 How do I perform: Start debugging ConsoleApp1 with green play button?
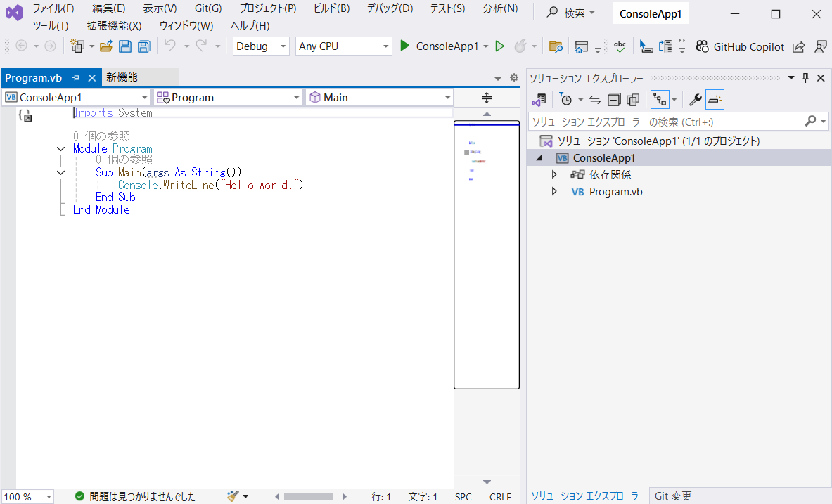click(x=404, y=46)
